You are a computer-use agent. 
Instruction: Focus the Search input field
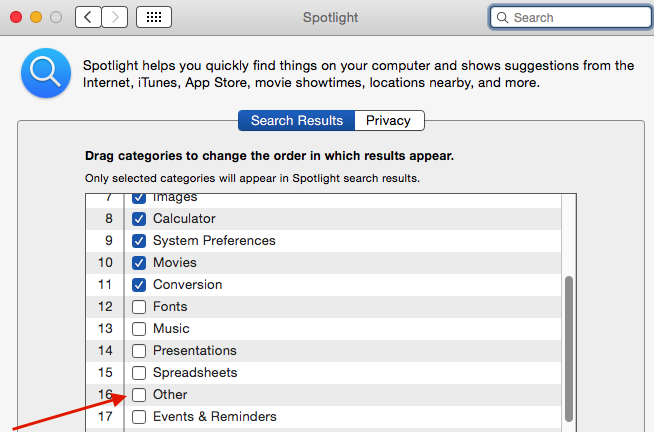tap(571, 18)
